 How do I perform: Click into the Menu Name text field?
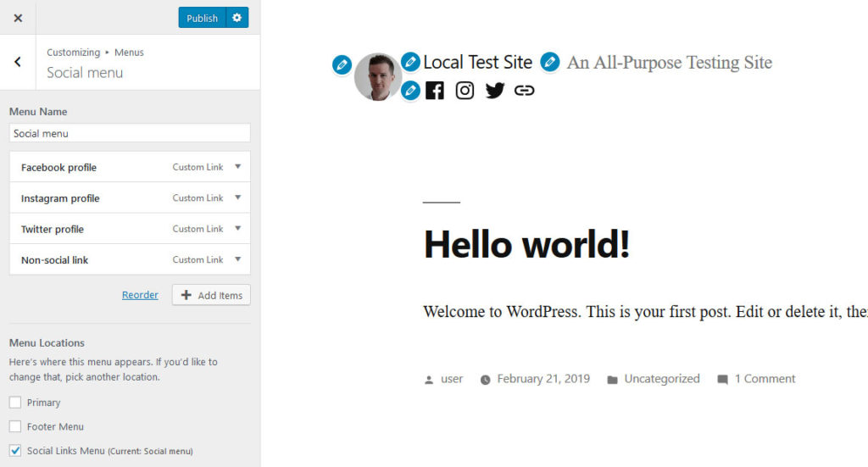pos(130,133)
